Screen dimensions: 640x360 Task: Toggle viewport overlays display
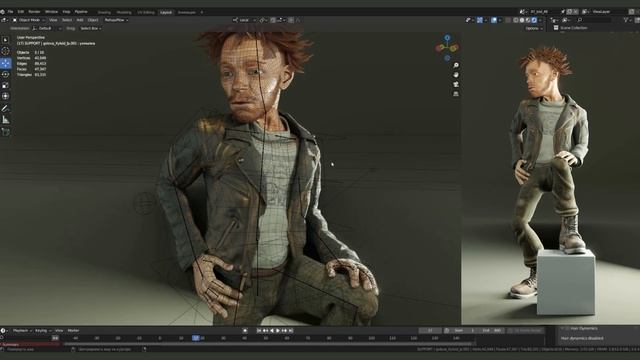[x=494, y=20]
